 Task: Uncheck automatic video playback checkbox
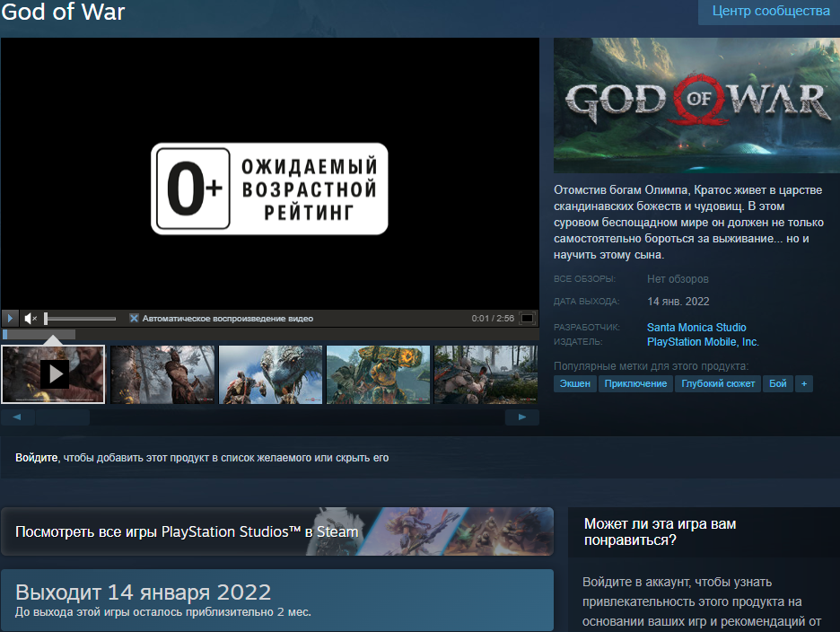click(134, 319)
